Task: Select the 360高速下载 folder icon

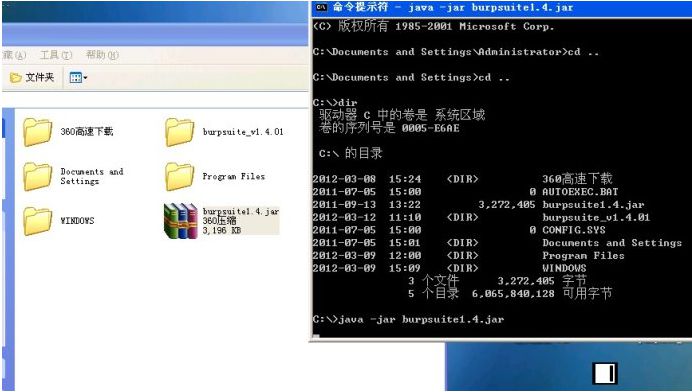Action: (x=38, y=132)
